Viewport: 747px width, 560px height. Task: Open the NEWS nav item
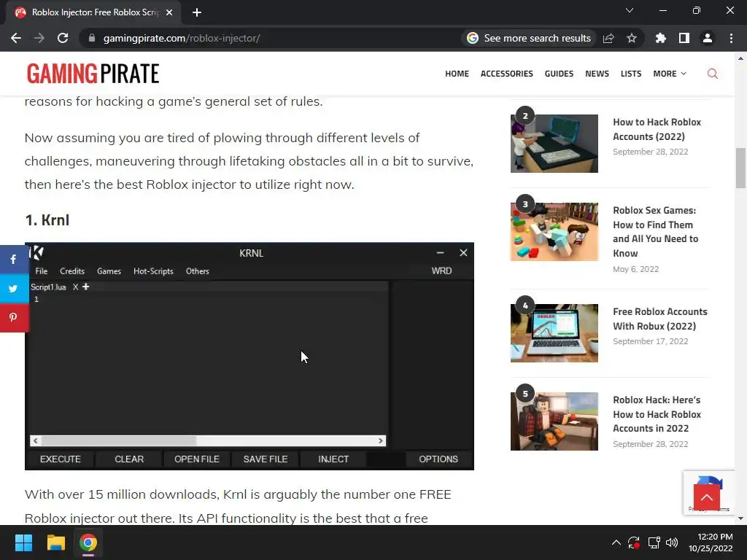point(597,74)
